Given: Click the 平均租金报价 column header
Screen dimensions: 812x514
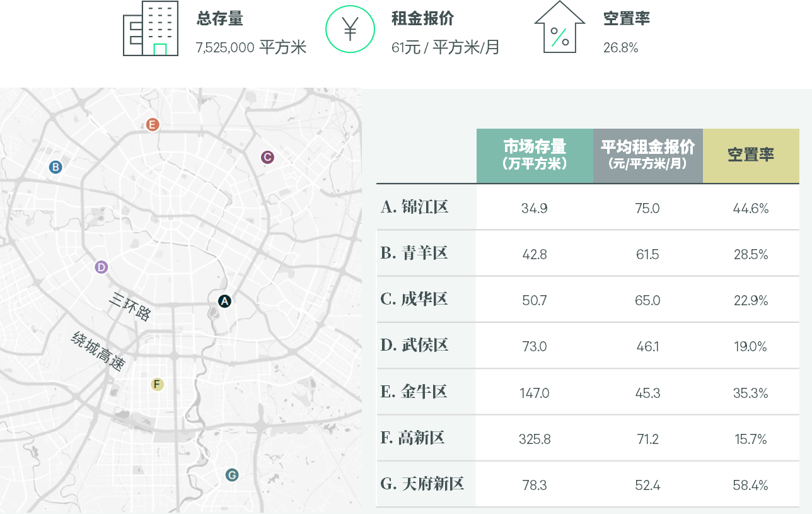Looking at the screenshot, I should (x=647, y=155).
